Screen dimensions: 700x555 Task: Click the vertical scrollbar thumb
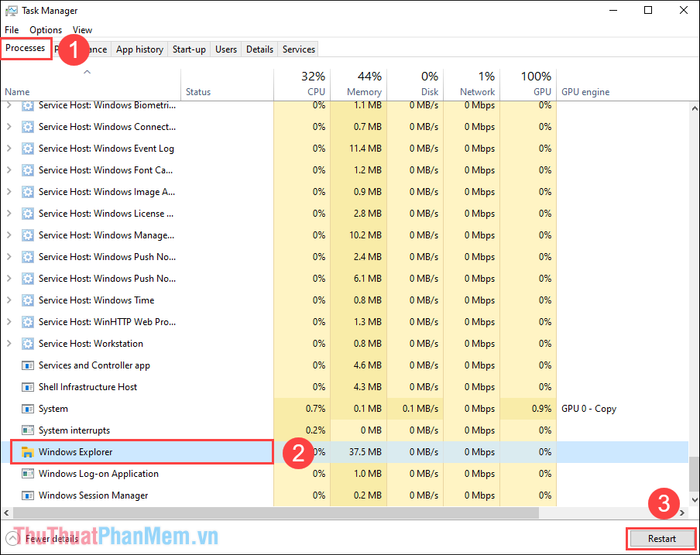point(694,473)
